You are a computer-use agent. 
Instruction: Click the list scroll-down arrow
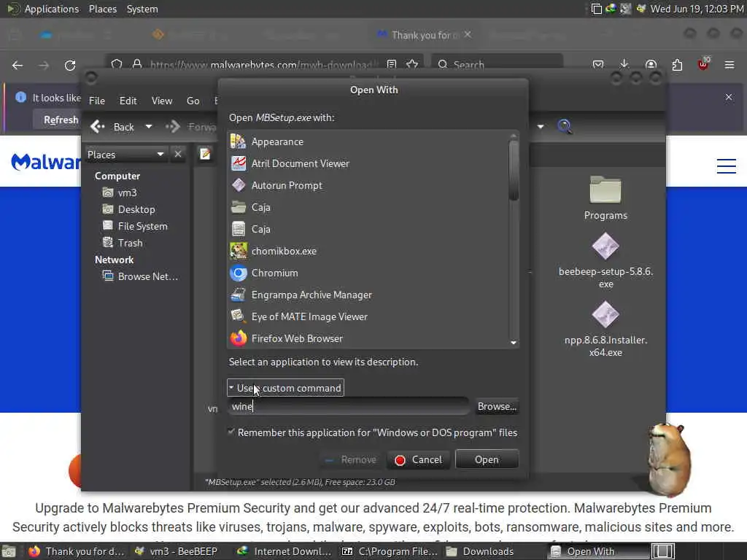pos(514,343)
